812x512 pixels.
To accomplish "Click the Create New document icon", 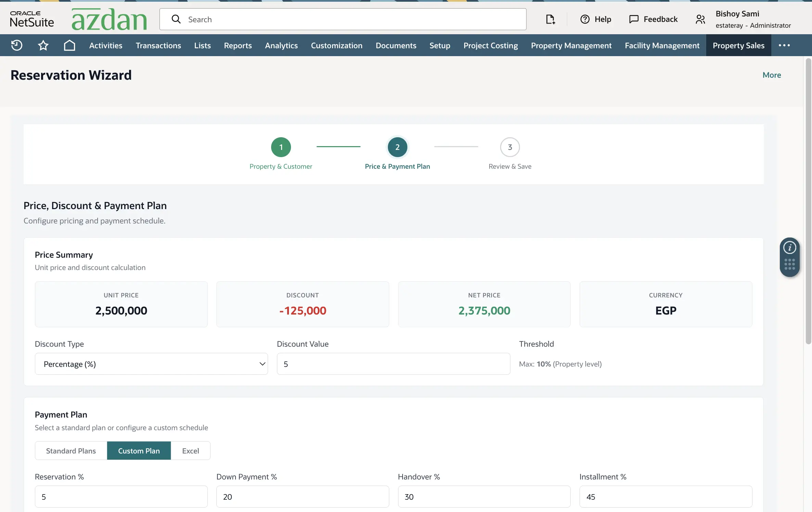I will coord(550,19).
